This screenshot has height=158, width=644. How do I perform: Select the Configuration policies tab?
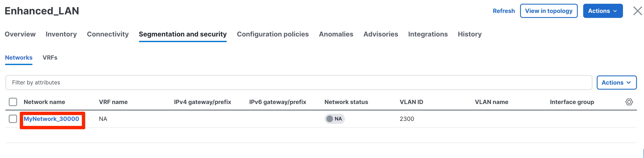pyautogui.click(x=272, y=34)
